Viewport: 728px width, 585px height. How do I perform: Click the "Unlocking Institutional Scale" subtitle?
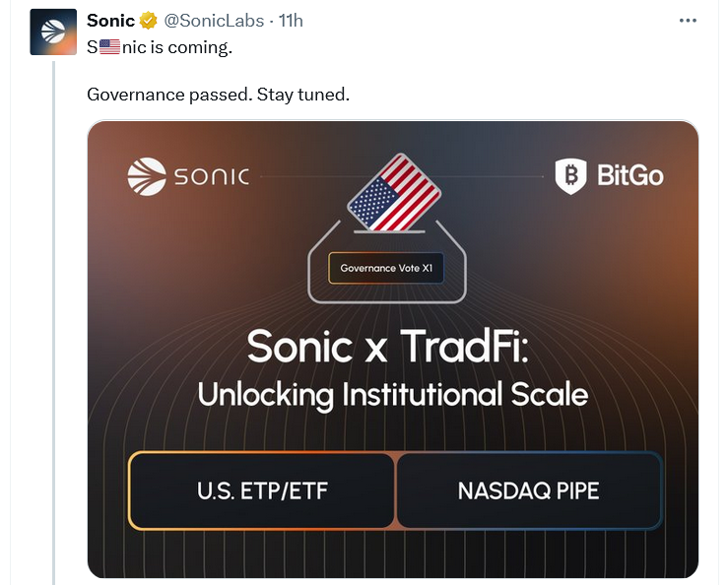click(x=392, y=394)
